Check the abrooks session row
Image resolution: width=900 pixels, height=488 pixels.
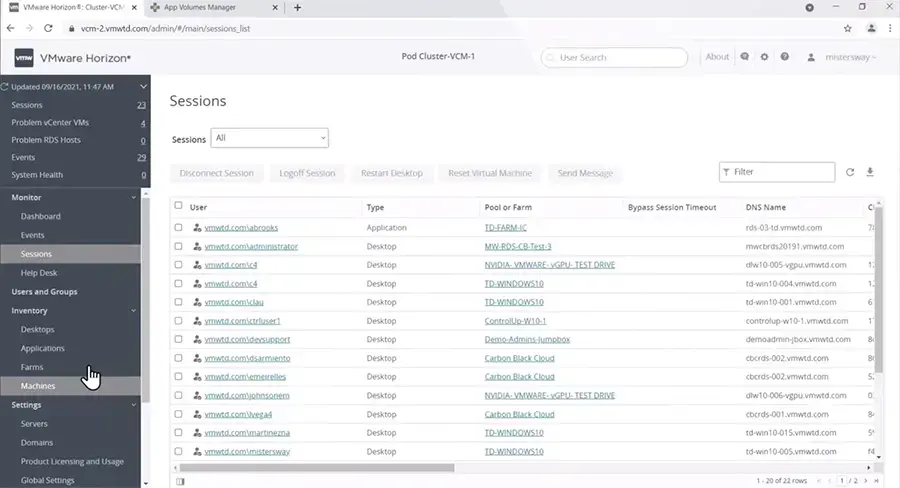point(179,227)
